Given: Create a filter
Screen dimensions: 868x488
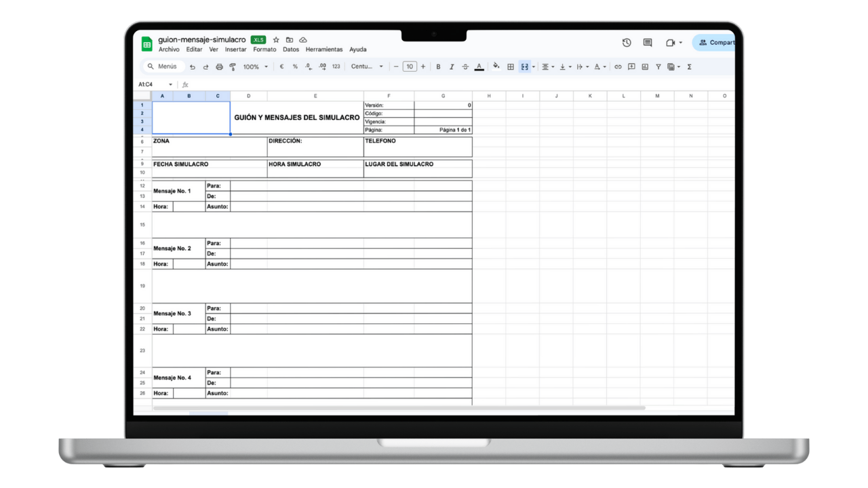Looking at the screenshot, I should pyautogui.click(x=658, y=66).
